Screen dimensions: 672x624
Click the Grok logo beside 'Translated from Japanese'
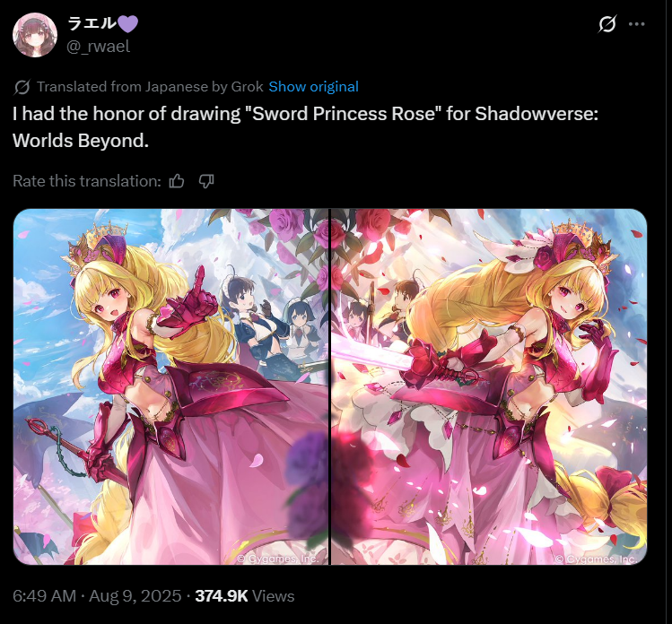pyautogui.click(x=22, y=87)
